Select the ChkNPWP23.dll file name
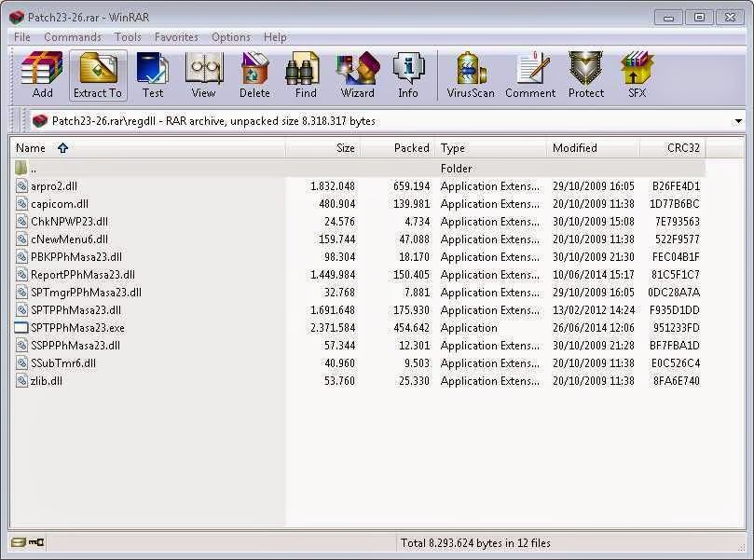This screenshot has height=560, width=754. (x=69, y=222)
